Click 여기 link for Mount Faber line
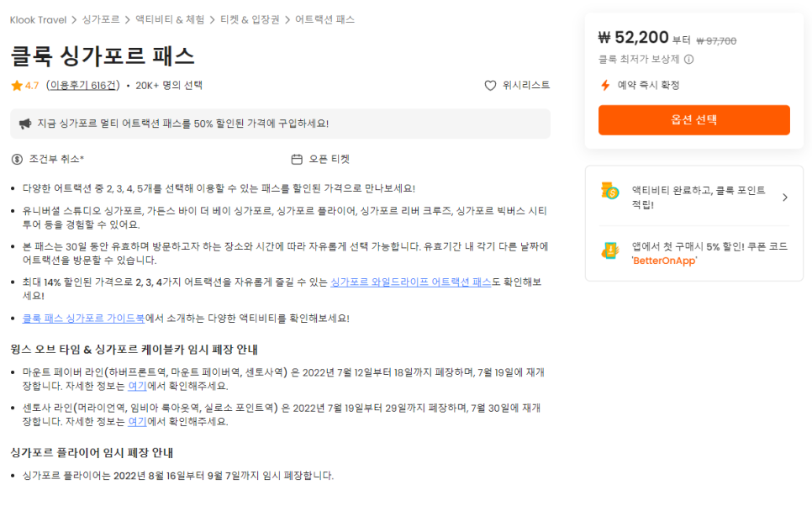Screen dimensions: 812x506 [137, 387]
